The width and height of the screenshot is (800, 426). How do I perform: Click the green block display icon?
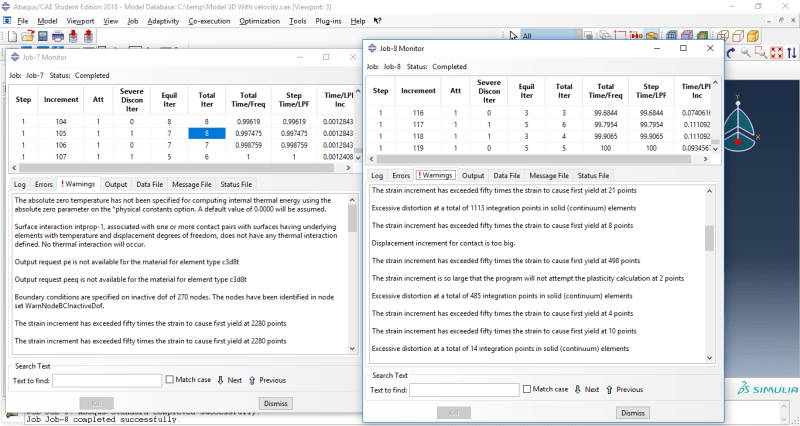[x=703, y=36]
